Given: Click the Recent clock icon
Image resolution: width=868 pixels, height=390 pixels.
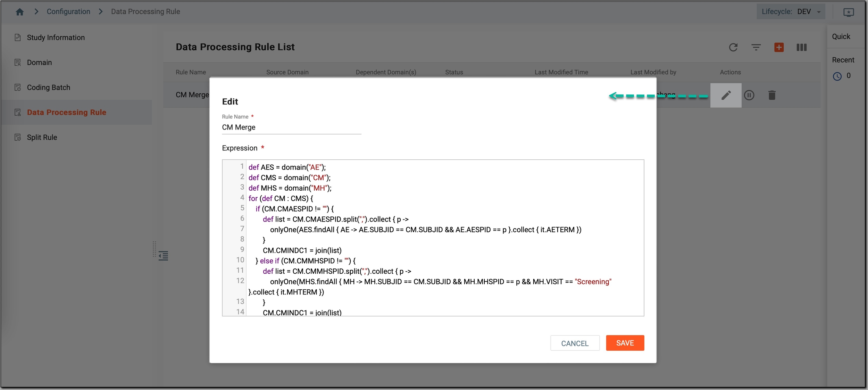Looking at the screenshot, I should (x=837, y=76).
